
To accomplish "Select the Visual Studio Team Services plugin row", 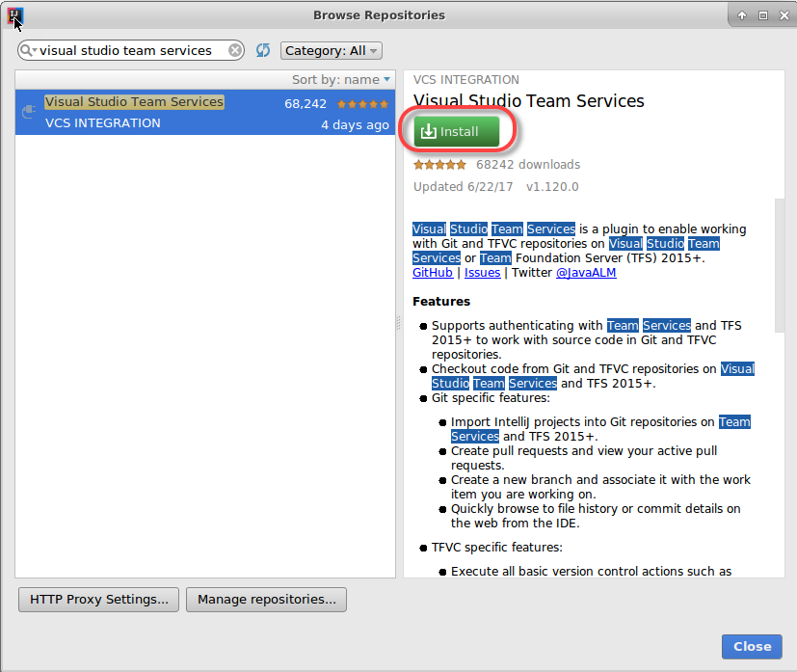I will coord(205,113).
